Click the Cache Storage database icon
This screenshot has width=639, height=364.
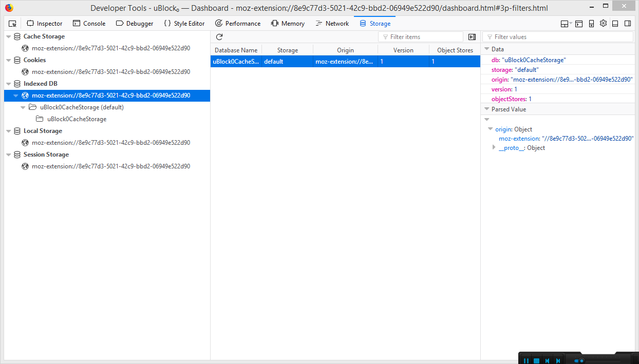click(x=17, y=36)
